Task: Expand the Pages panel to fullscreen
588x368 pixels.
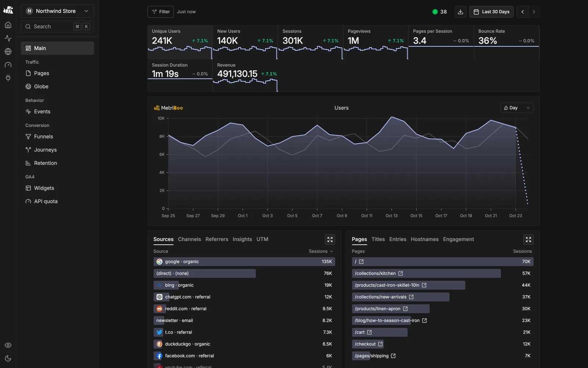Action: (528, 240)
